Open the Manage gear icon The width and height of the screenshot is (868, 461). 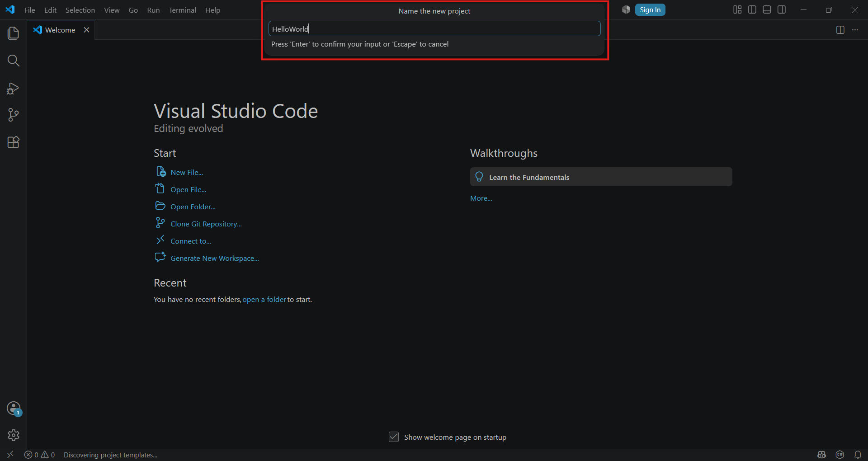click(x=14, y=435)
